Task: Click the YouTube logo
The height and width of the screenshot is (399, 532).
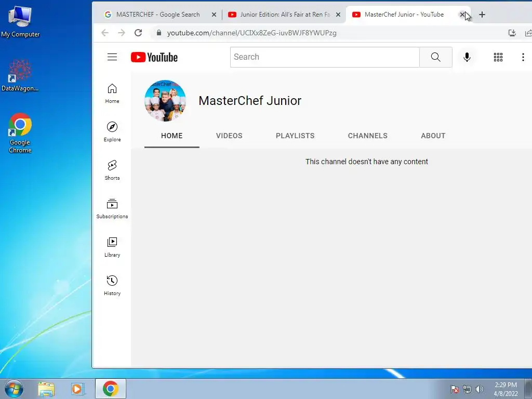Action: [154, 57]
